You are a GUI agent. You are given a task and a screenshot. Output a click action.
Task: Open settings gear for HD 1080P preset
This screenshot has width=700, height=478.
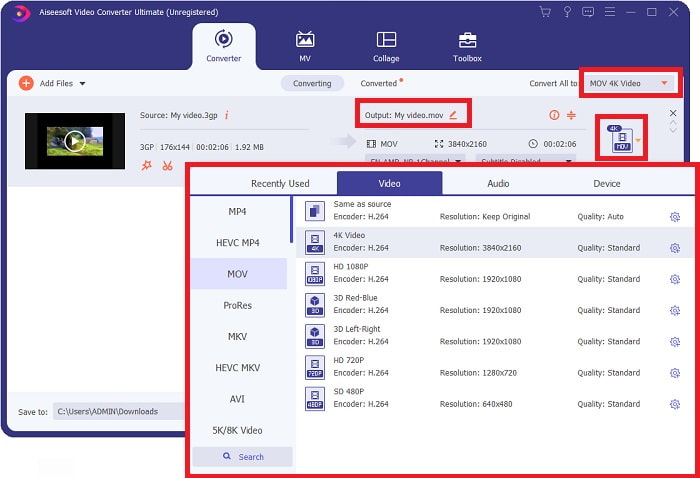point(675,279)
